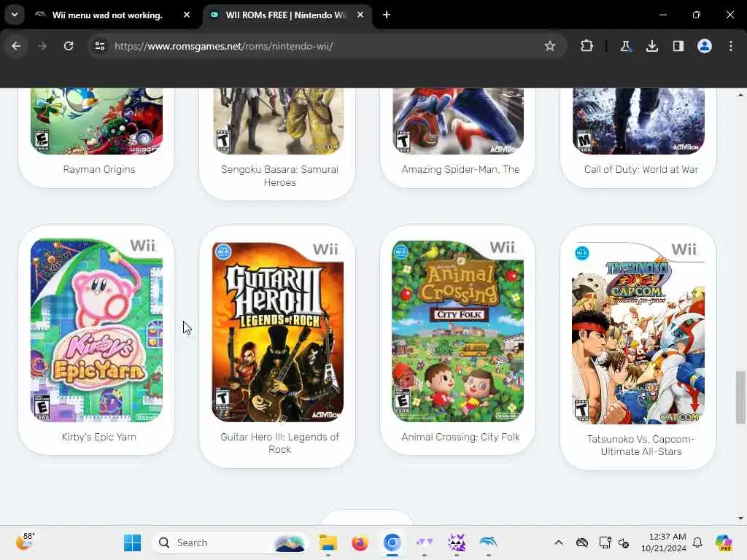The height and width of the screenshot is (560, 747).
Task: Open the notifications bell icon
Action: (697, 542)
